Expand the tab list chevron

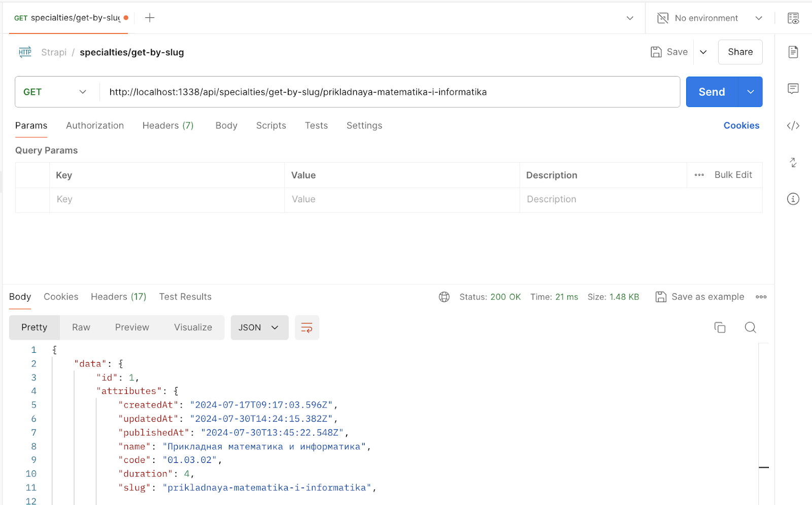pyautogui.click(x=630, y=18)
